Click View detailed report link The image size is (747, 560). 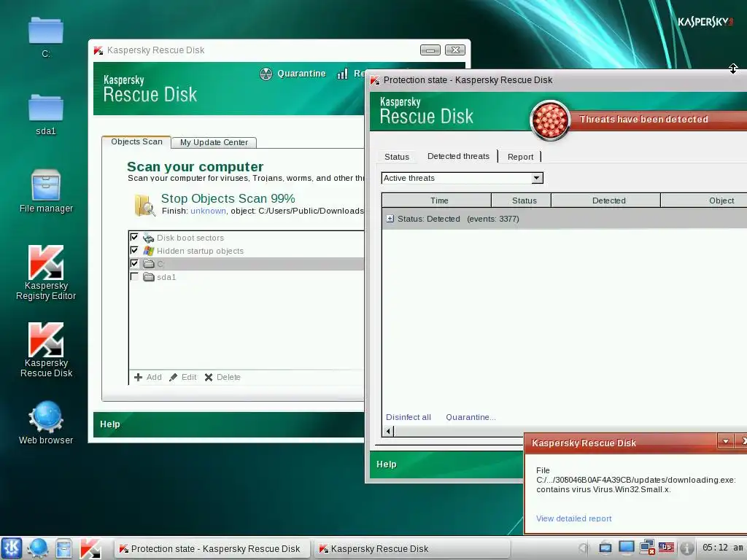573,518
